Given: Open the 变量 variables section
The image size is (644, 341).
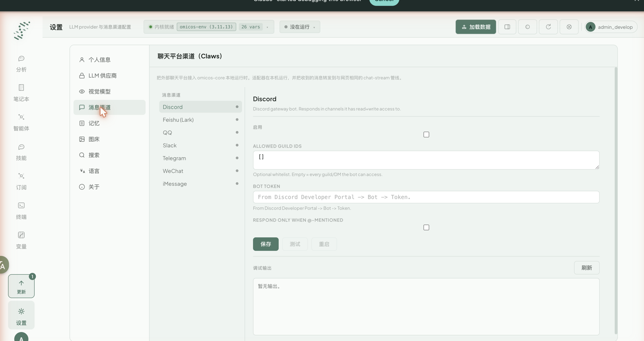Looking at the screenshot, I should [21, 240].
